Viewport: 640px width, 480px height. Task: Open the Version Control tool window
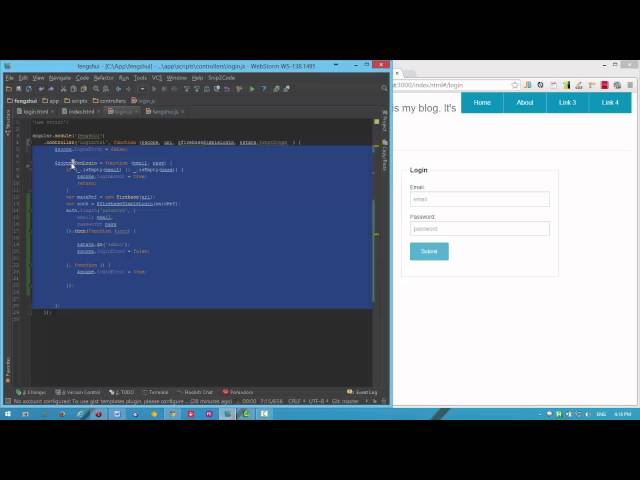78,392
